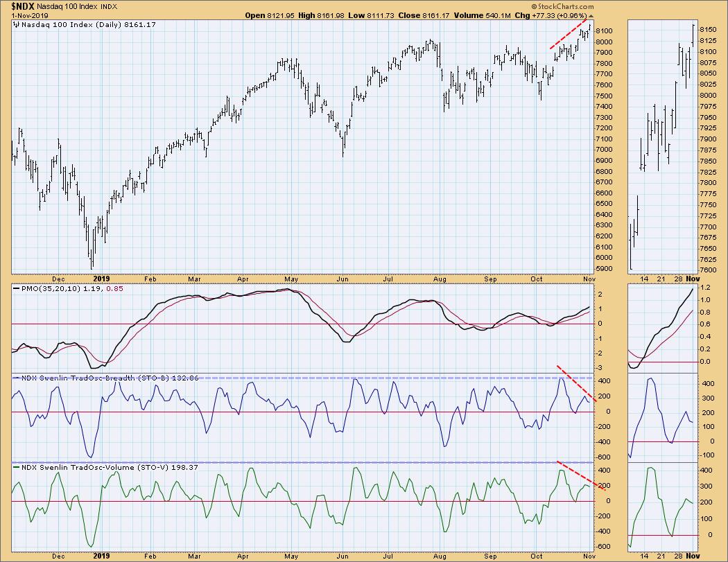This screenshot has height=562, width=728.
Task: Click the 5900 price axis label
Action: tap(605, 269)
